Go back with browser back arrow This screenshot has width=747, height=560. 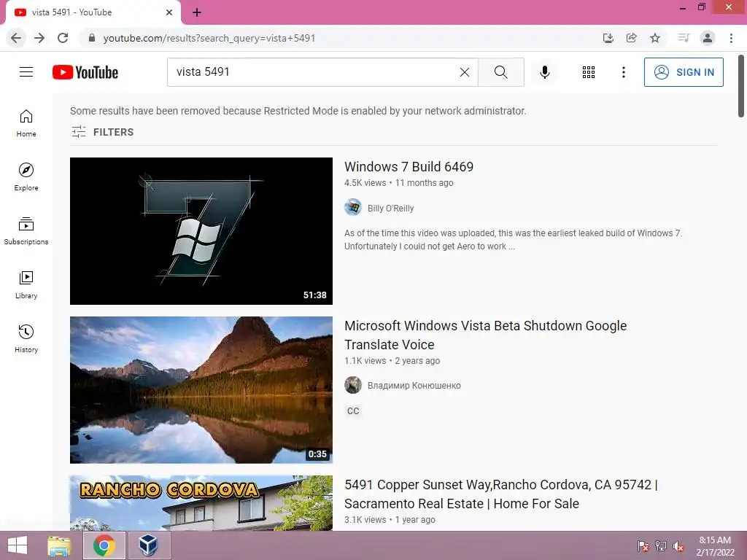pyautogui.click(x=16, y=38)
